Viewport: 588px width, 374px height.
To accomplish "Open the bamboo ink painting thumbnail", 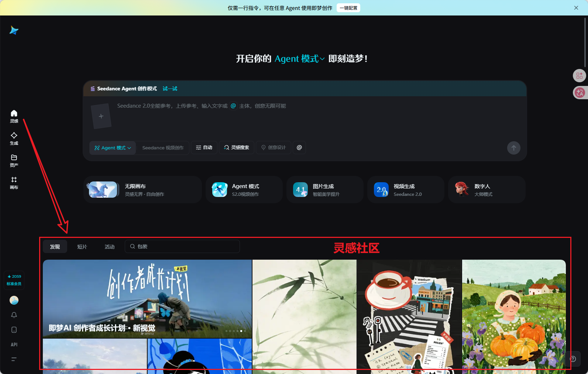I will tap(305, 316).
